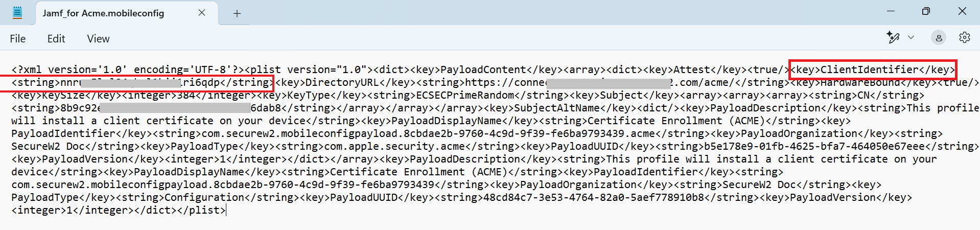This screenshot has height=230, width=980.
Task: Expand the chevron beside the Copilot icon
Action: 911,37
